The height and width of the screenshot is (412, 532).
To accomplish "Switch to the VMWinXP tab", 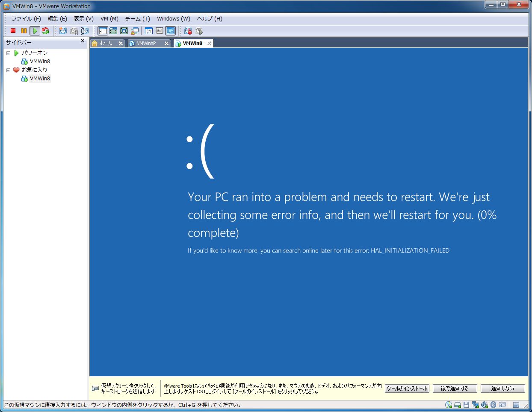I will [x=149, y=43].
